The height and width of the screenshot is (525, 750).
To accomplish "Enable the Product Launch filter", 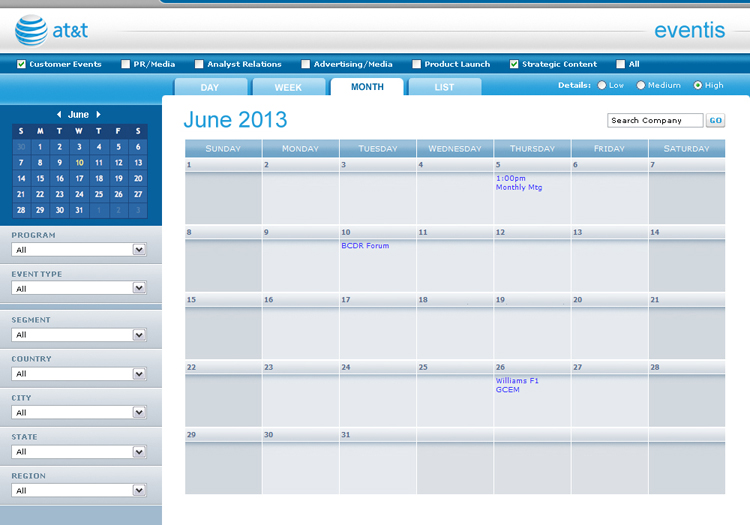I will click(417, 64).
